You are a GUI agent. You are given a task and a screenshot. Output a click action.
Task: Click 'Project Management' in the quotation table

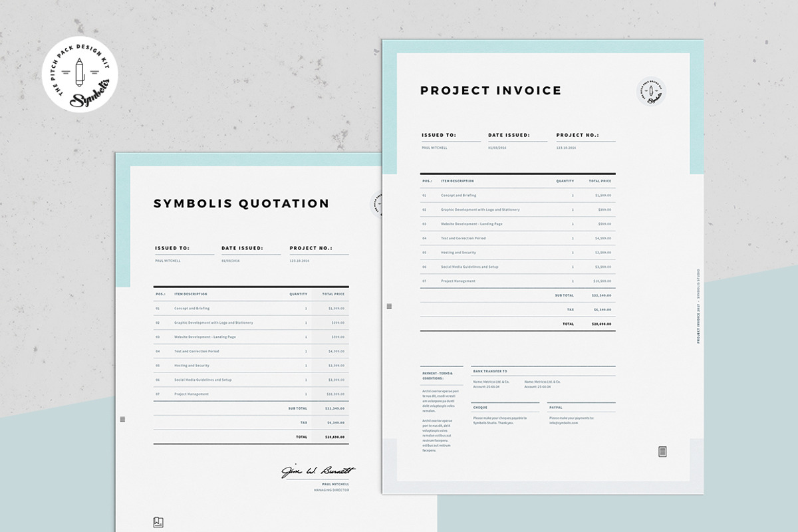point(192,394)
